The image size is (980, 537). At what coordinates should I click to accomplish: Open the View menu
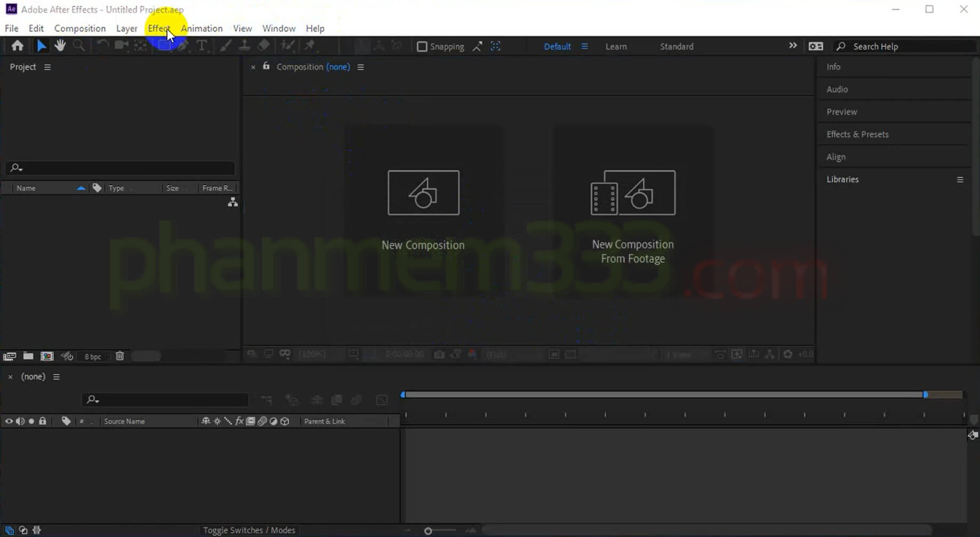(243, 28)
